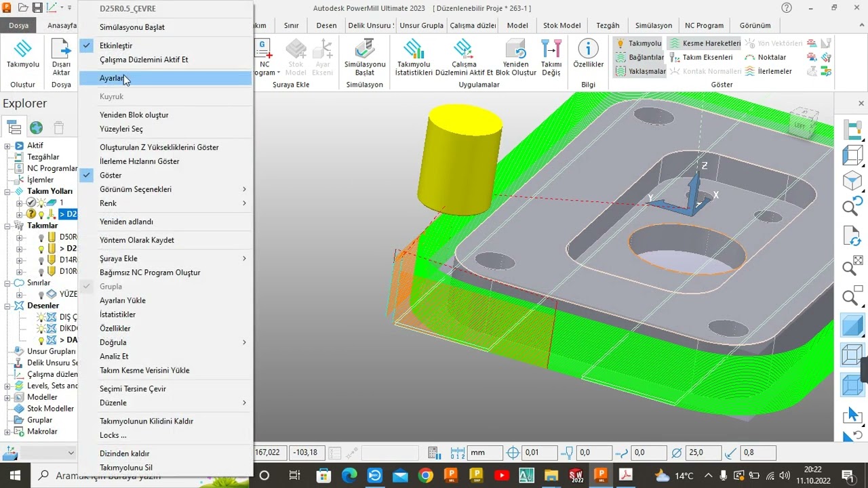Switch to the Simülasyon ribbon tab
Screen dimensions: 868x488
[x=654, y=25]
